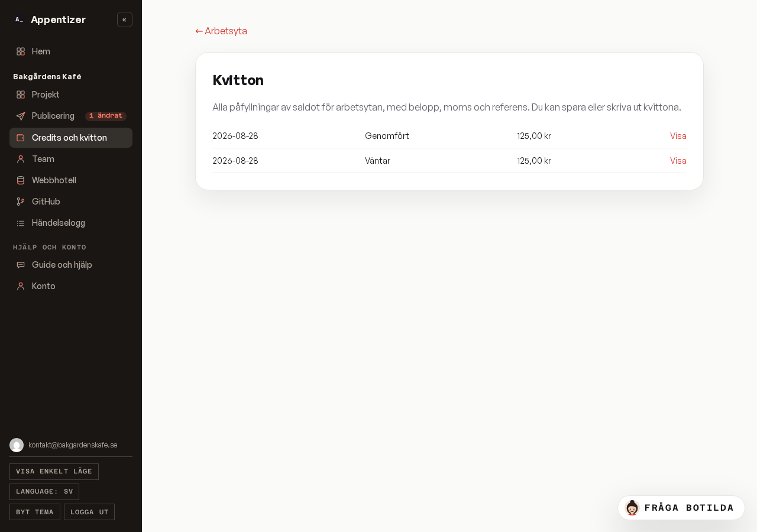Go to the Publicering page
Viewport: 757px width, 532px height.
pyautogui.click(x=71, y=116)
